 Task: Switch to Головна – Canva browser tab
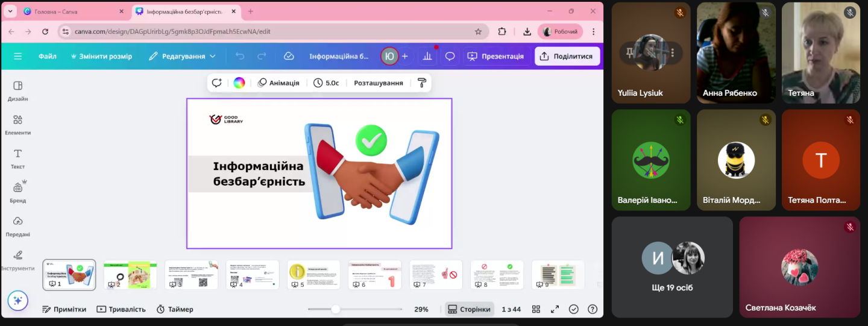pos(74,11)
